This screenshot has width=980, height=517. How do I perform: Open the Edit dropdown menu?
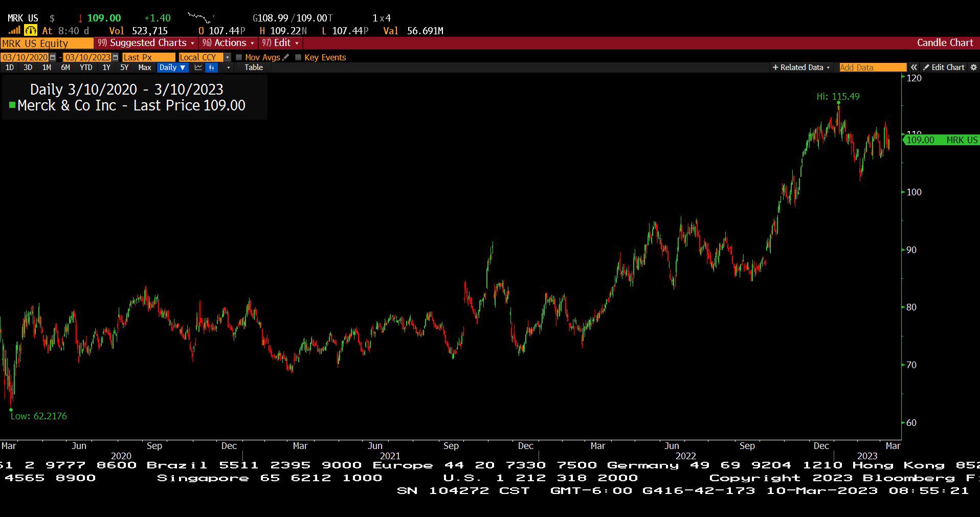coord(280,43)
